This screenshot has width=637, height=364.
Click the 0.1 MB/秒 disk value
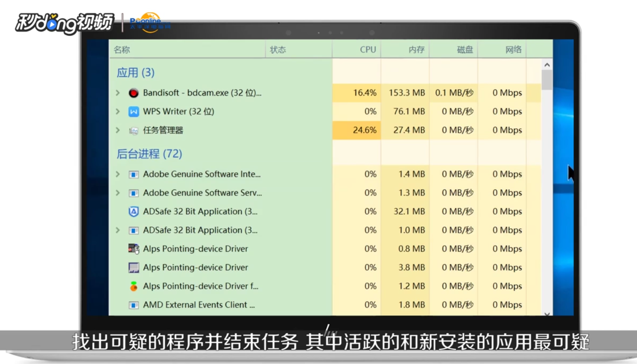coord(454,93)
